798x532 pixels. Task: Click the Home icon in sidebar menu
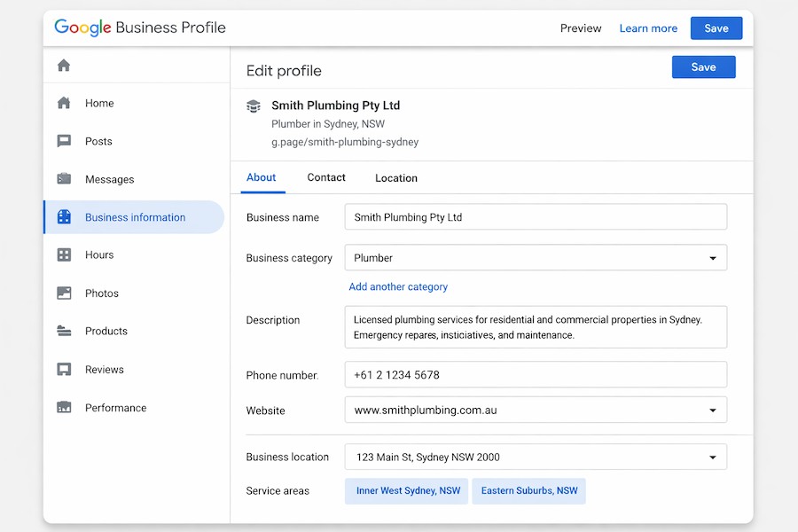(x=64, y=103)
